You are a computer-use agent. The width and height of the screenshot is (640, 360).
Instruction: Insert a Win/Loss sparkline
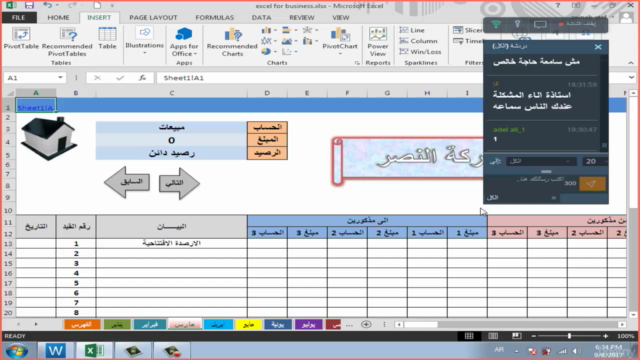pyautogui.click(x=420, y=52)
